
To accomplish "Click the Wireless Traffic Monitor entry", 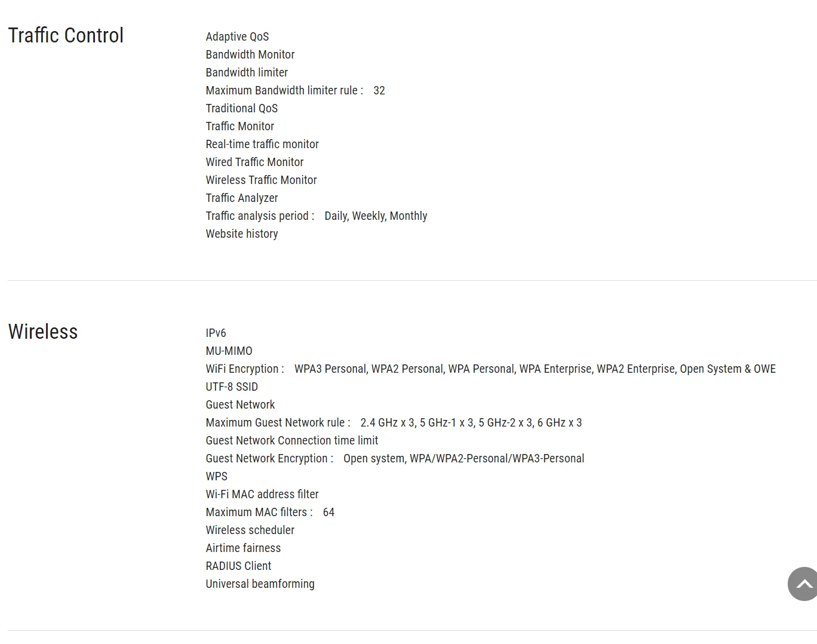I will tap(261, 180).
